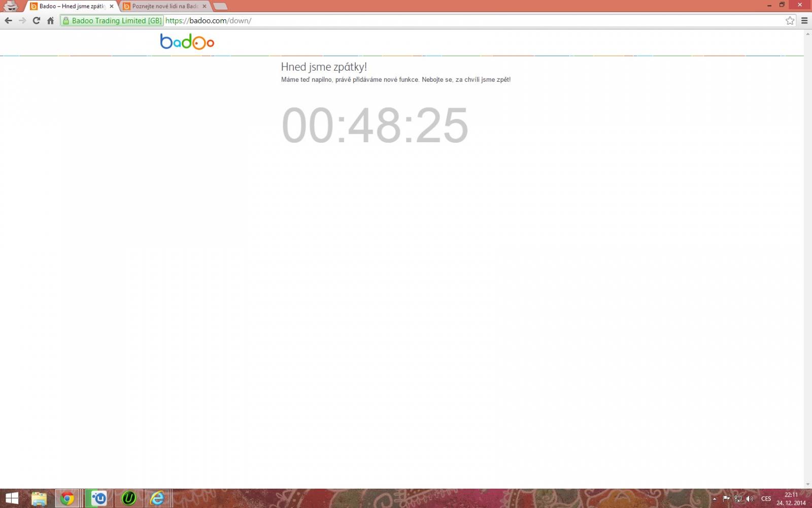812x508 pixels.
Task: Switch to 'Badoo – Hned jsme zpátky' tab
Action: [x=71, y=6]
